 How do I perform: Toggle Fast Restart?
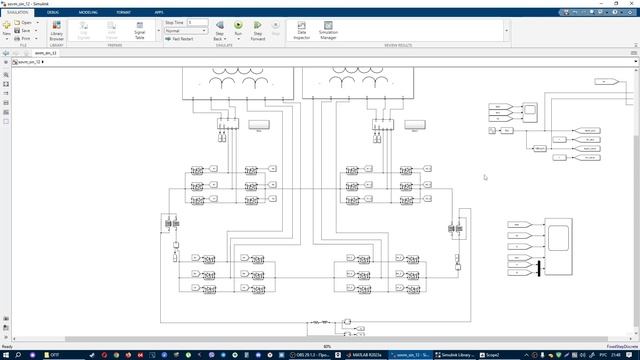pos(179,39)
